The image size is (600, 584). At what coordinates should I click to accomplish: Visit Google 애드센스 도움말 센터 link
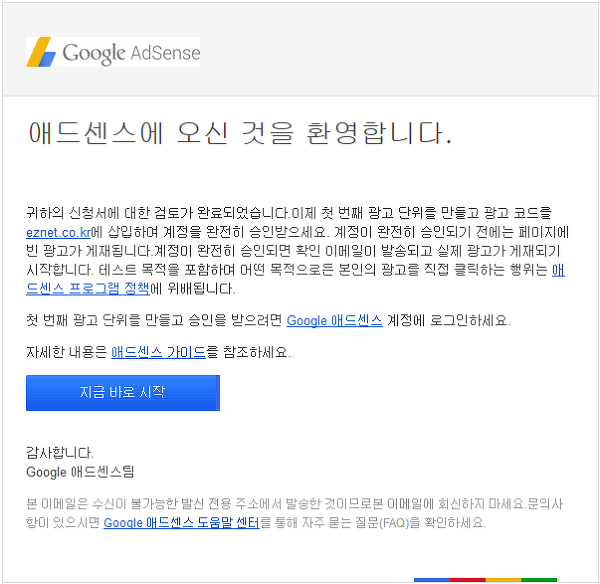tap(181, 522)
